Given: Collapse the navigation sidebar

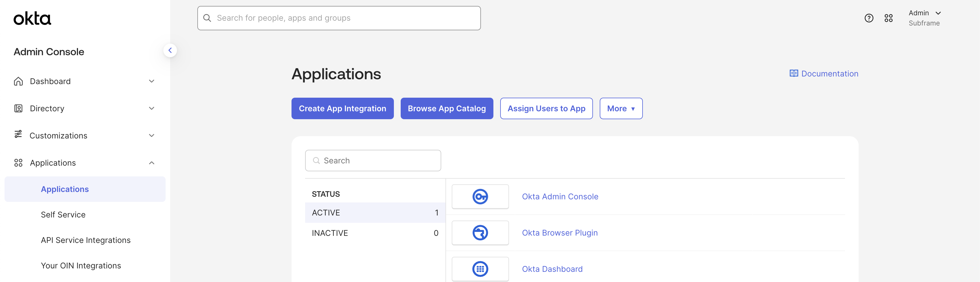Looking at the screenshot, I should (x=170, y=50).
